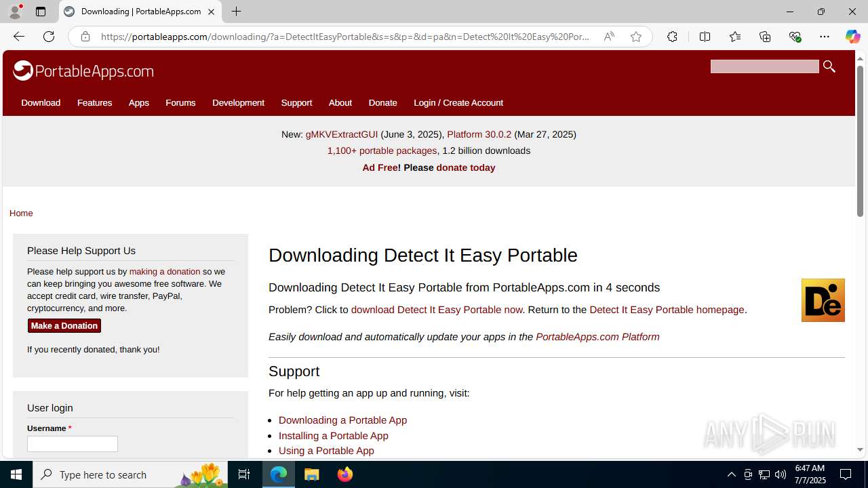Click the Username input field
Image resolution: width=868 pixels, height=488 pixels.
coord(73,444)
